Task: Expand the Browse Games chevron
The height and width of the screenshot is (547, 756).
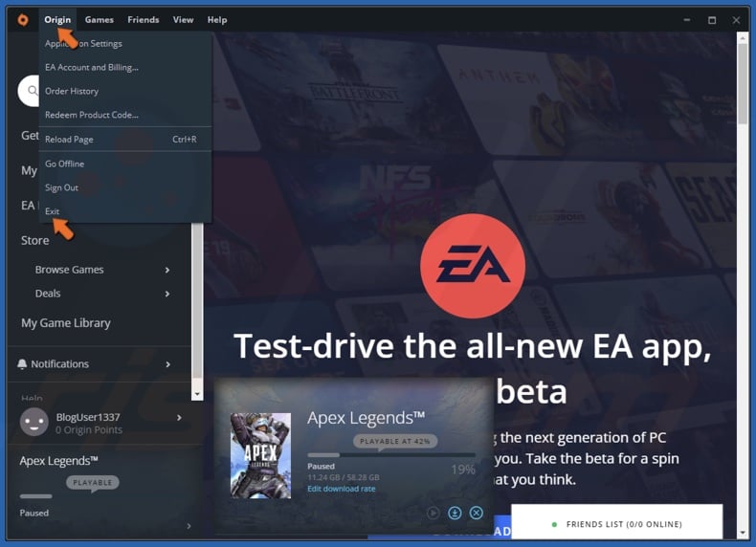Action: (x=167, y=270)
